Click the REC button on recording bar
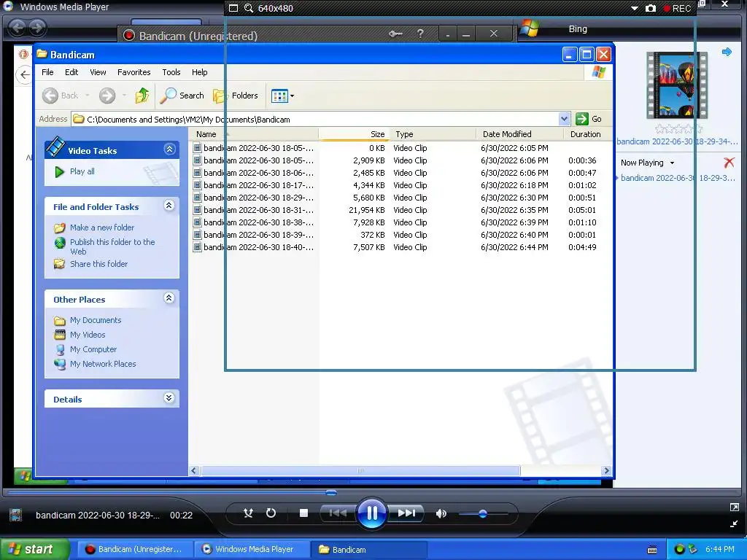This screenshot has width=747, height=560. pyautogui.click(x=677, y=9)
